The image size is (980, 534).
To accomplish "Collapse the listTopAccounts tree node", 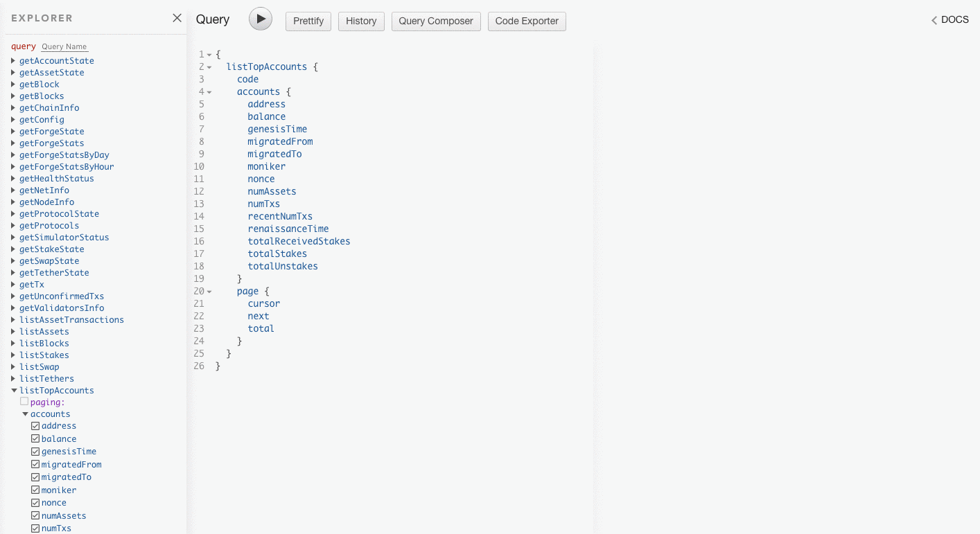I will (x=14, y=391).
